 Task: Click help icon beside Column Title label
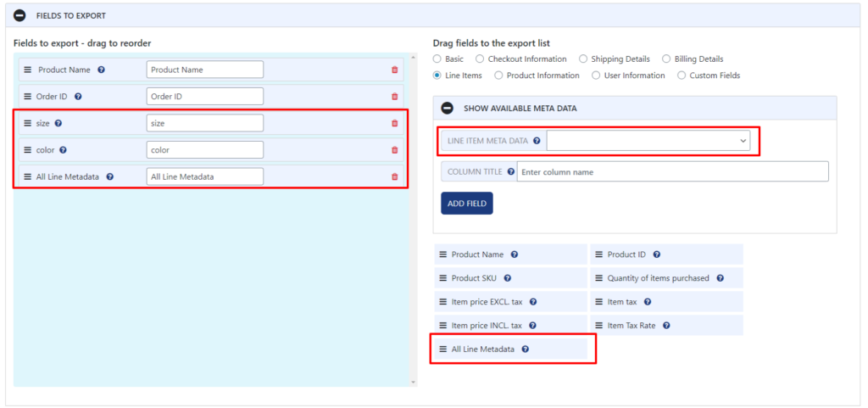(x=511, y=171)
